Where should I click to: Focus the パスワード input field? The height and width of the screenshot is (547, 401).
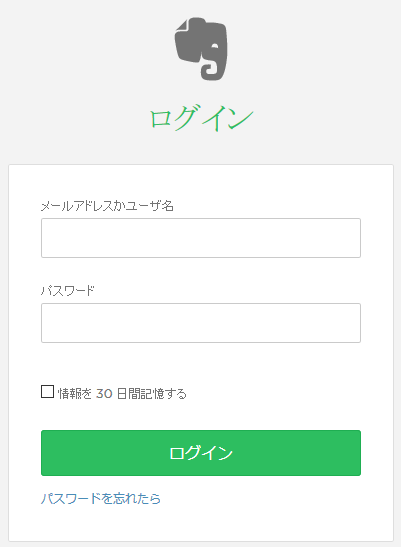(x=201, y=323)
